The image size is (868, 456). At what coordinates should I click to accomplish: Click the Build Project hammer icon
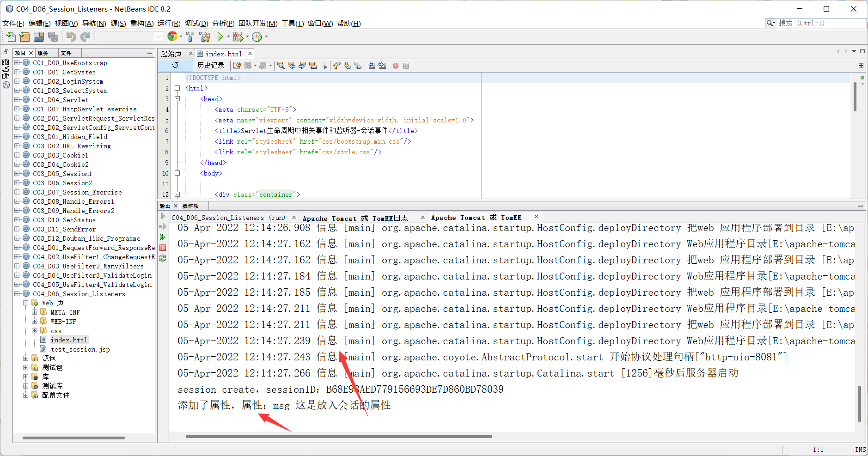(x=190, y=36)
